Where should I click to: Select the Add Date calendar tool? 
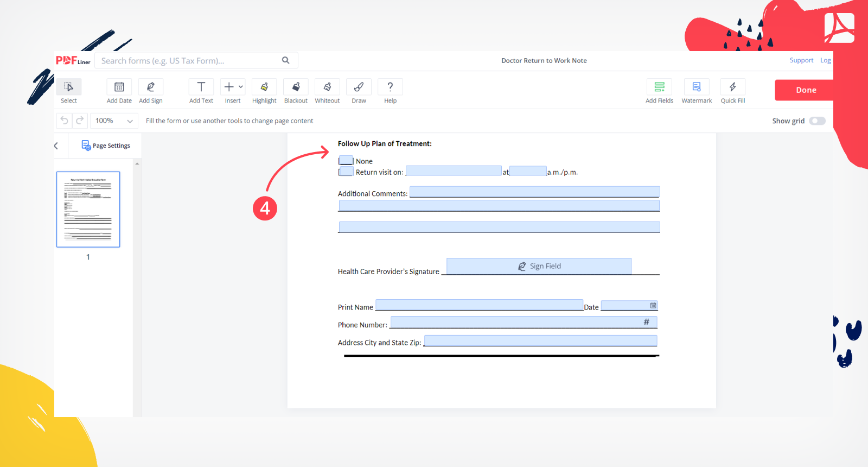click(119, 87)
